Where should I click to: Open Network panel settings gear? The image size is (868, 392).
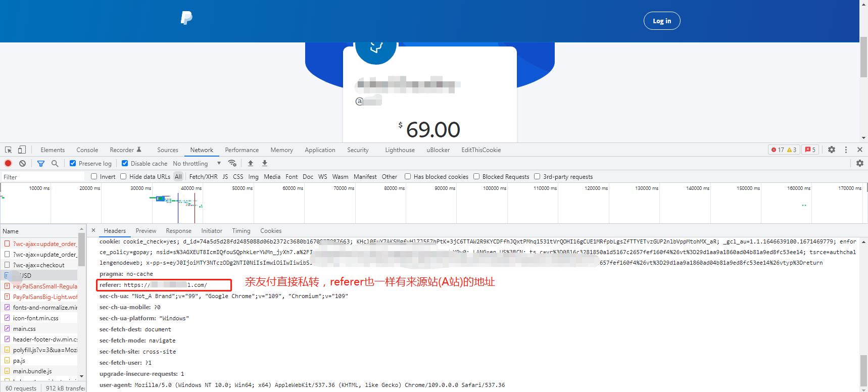tap(860, 163)
